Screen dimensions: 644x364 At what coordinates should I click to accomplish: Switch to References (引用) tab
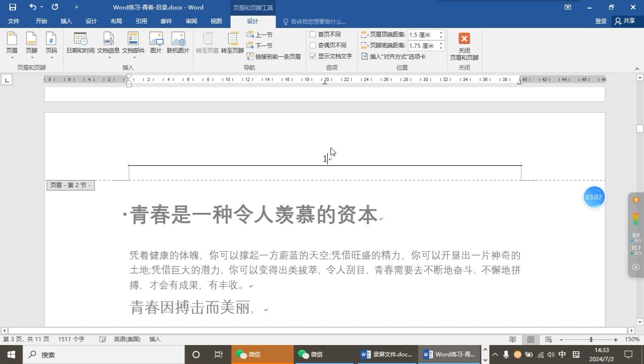click(x=141, y=21)
